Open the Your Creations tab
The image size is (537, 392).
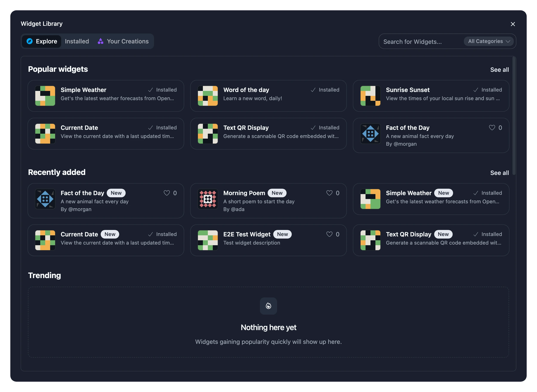click(x=123, y=41)
